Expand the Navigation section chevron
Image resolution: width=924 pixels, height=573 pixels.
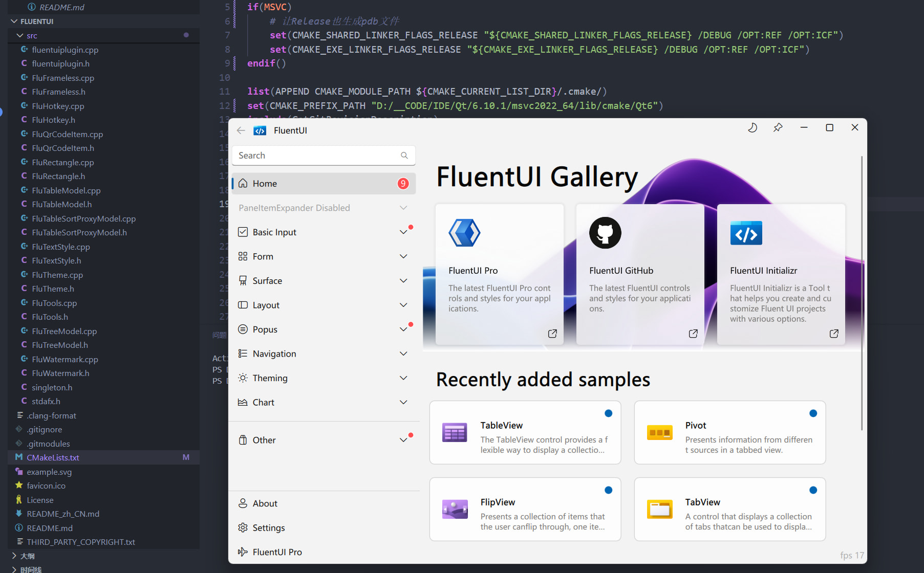coord(403,354)
